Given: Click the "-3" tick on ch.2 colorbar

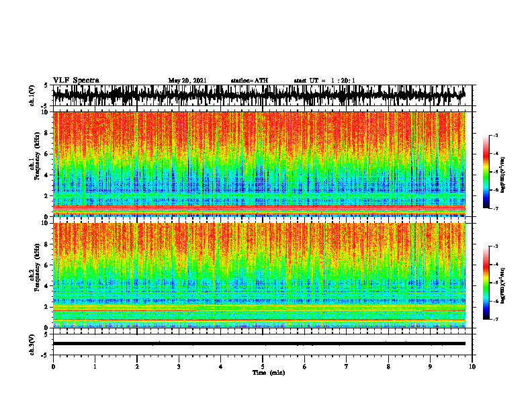Looking at the screenshot, I should click(496, 246).
